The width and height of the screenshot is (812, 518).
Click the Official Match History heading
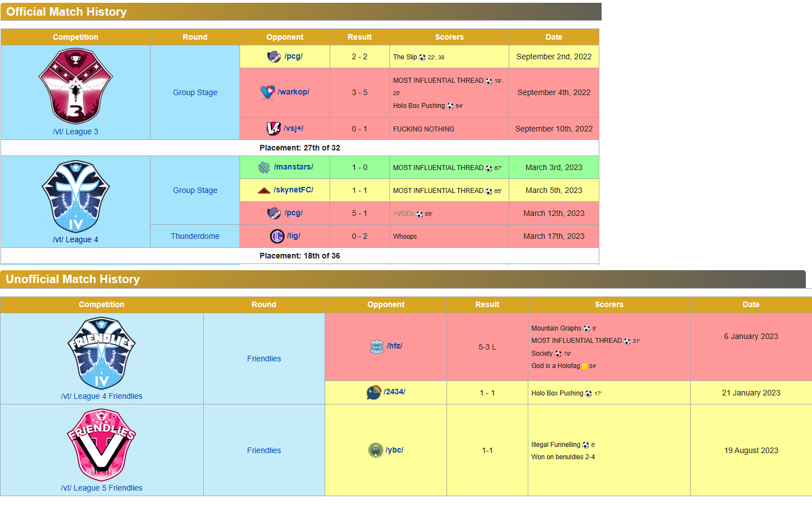(67, 12)
